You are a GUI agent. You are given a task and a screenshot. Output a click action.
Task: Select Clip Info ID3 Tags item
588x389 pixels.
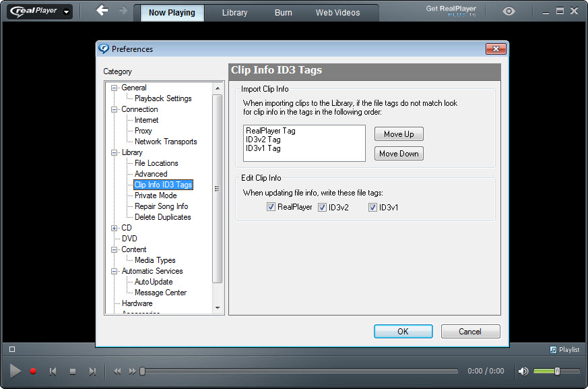(x=163, y=185)
